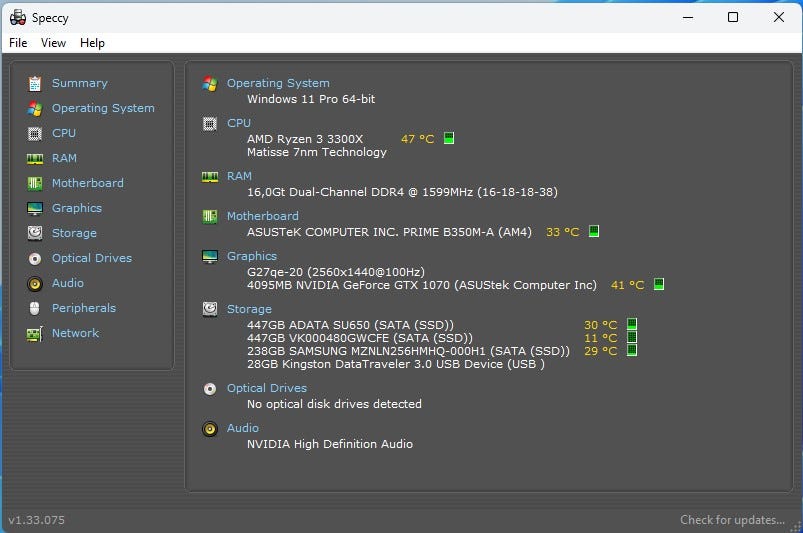Click the Network card icon in sidebar
Viewport: 803px width, 533px height.
35,334
